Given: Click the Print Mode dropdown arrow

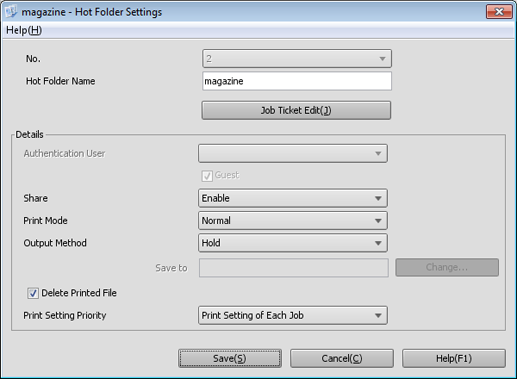Looking at the screenshot, I should (378, 221).
